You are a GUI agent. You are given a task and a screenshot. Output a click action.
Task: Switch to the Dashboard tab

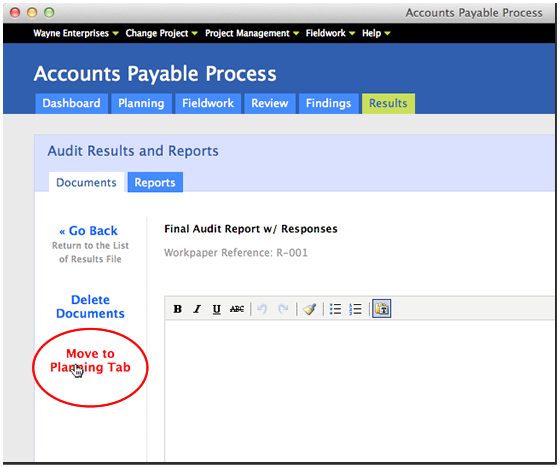click(71, 104)
